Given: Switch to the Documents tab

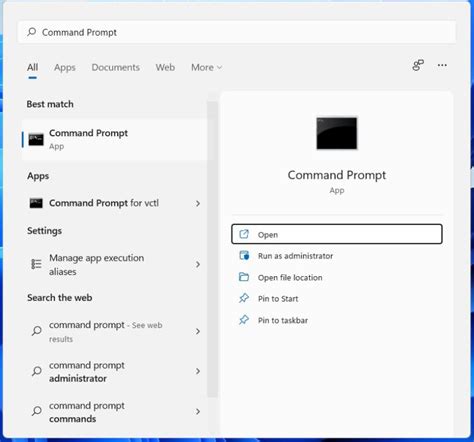Looking at the screenshot, I should (116, 67).
